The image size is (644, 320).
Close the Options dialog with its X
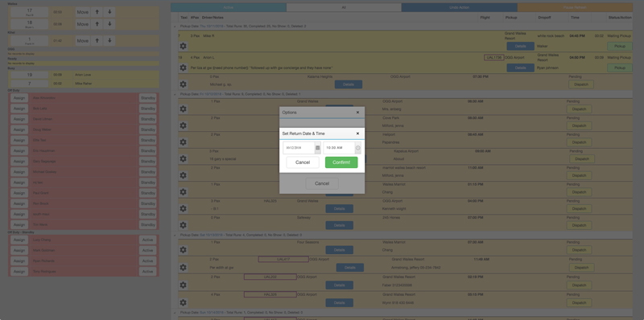357,113
